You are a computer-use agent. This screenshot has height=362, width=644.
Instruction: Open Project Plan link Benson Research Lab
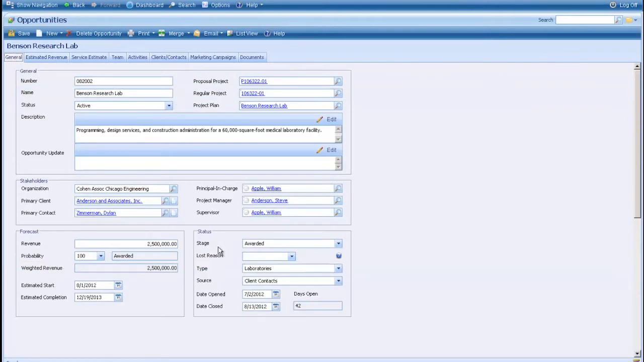point(264,106)
